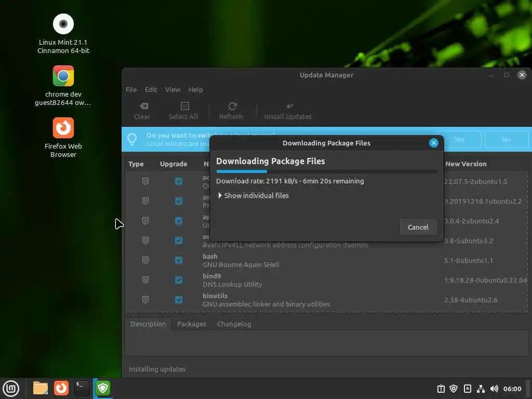Expand Show individual files
This screenshot has height=399, width=532.
253,195
